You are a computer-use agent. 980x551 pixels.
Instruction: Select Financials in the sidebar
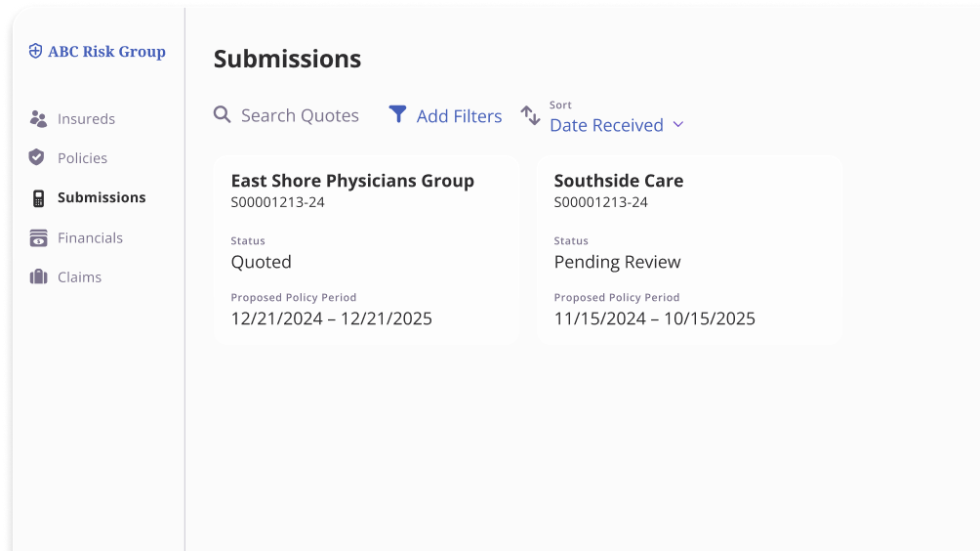click(90, 237)
